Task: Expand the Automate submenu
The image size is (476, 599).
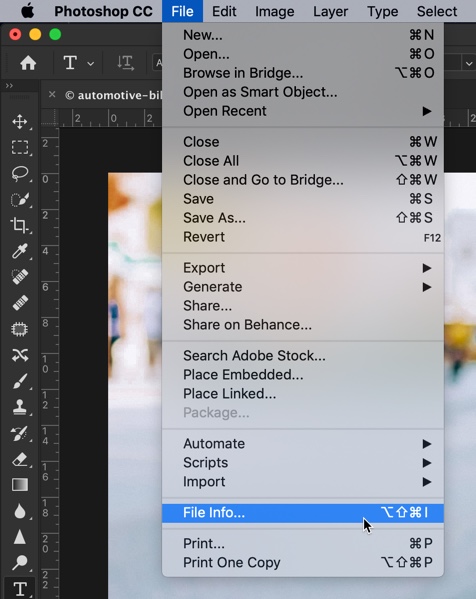Action: [x=303, y=444]
